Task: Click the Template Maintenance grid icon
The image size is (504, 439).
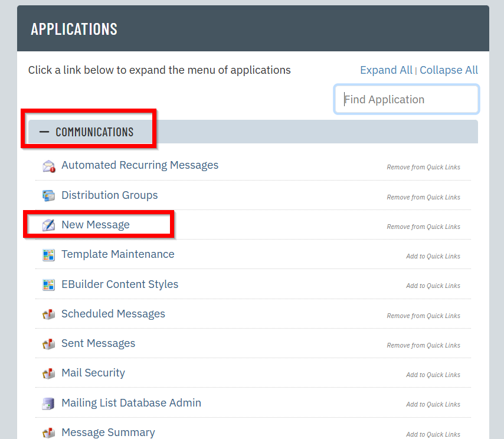Action: (x=48, y=255)
